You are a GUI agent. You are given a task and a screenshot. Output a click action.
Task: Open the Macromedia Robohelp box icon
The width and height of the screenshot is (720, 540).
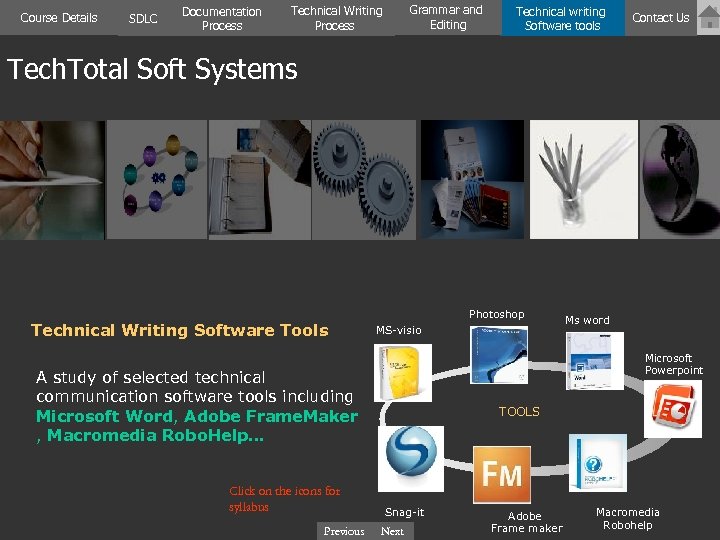[598, 463]
